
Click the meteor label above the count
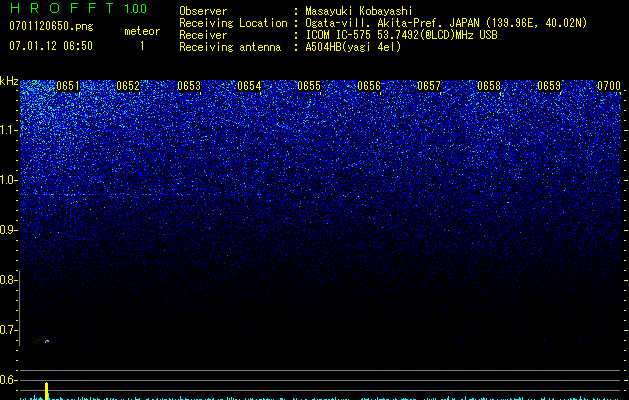tap(142, 31)
